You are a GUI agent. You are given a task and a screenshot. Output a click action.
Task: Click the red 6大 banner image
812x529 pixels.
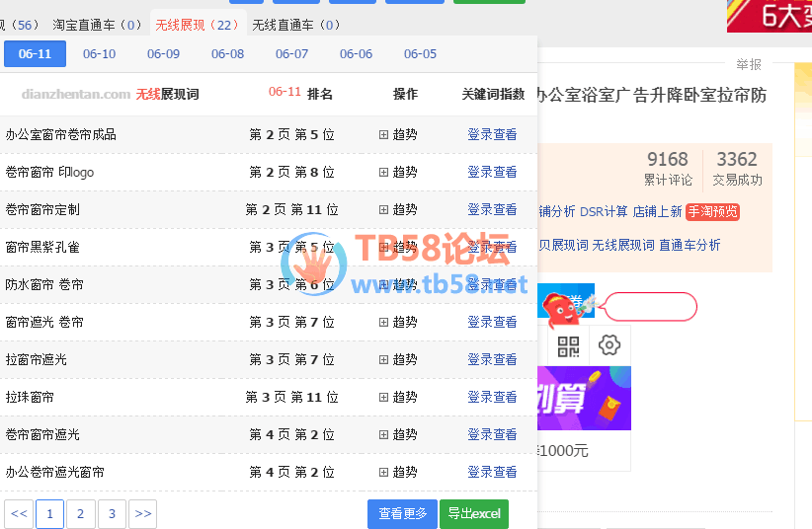[770, 16]
